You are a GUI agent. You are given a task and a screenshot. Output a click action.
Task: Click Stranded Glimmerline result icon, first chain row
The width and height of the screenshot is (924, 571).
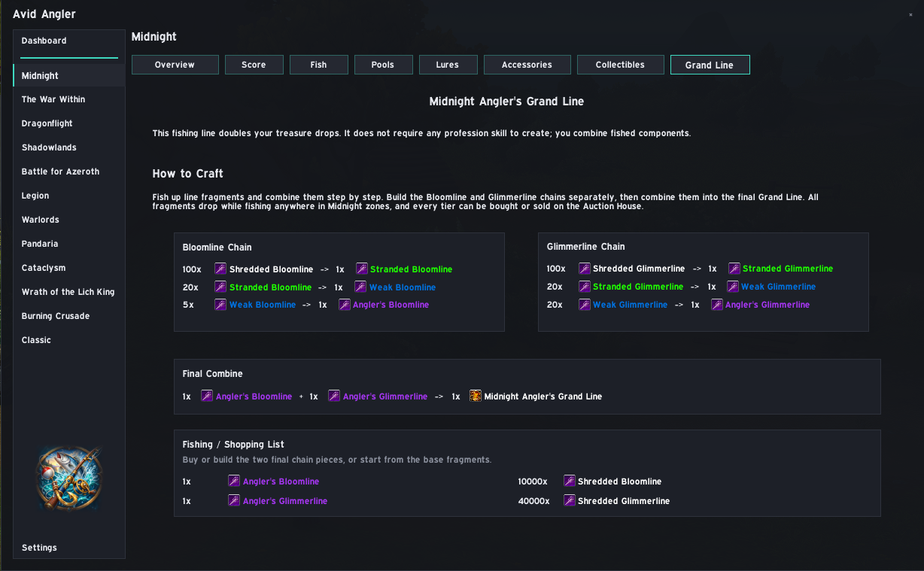[x=734, y=269]
